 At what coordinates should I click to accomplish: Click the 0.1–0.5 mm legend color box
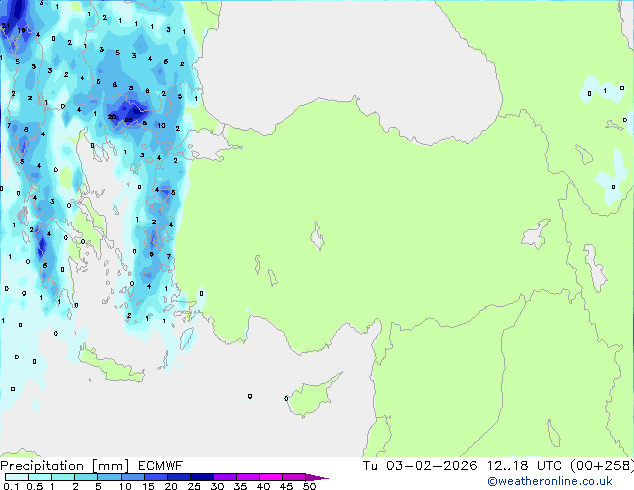(x=17, y=477)
